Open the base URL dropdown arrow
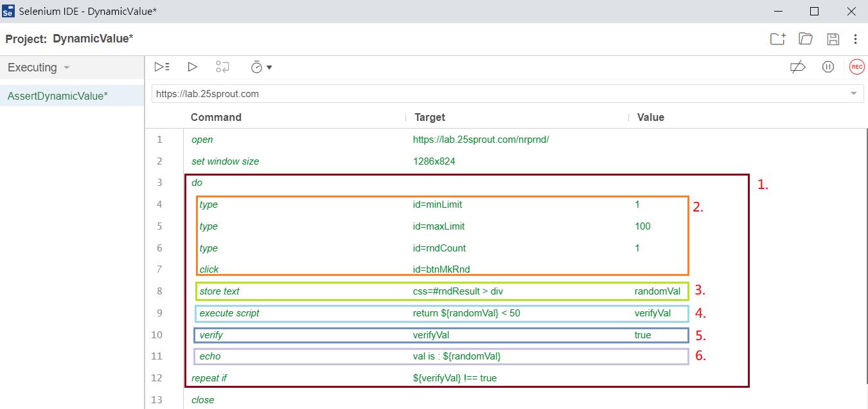The height and width of the screenshot is (409, 868). coord(854,94)
